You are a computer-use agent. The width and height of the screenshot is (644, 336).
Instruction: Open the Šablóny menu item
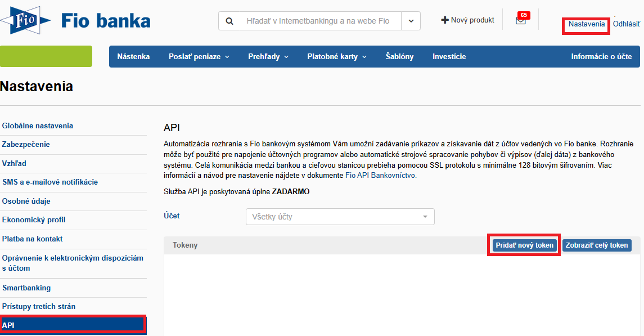point(399,56)
